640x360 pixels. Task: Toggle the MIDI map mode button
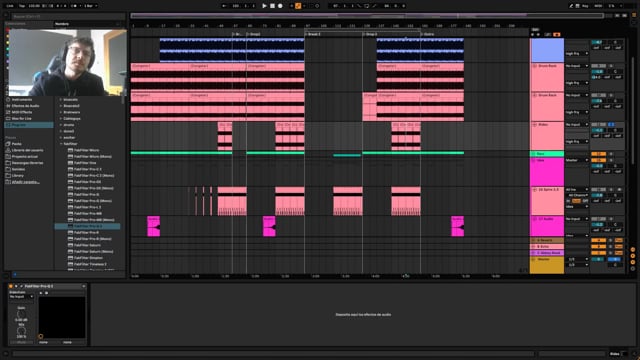pos(598,6)
